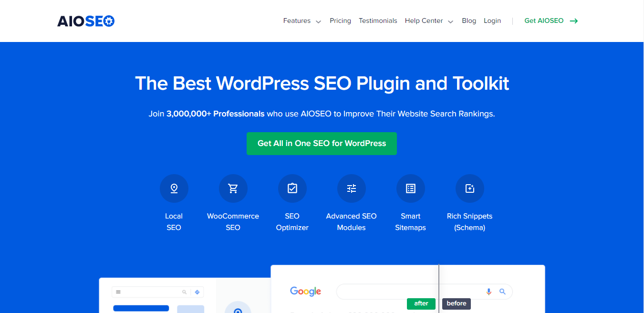Open the Advanced SEO Modules icon
Image resolution: width=644 pixels, height=313 pixels.
[x=352, y=188]
